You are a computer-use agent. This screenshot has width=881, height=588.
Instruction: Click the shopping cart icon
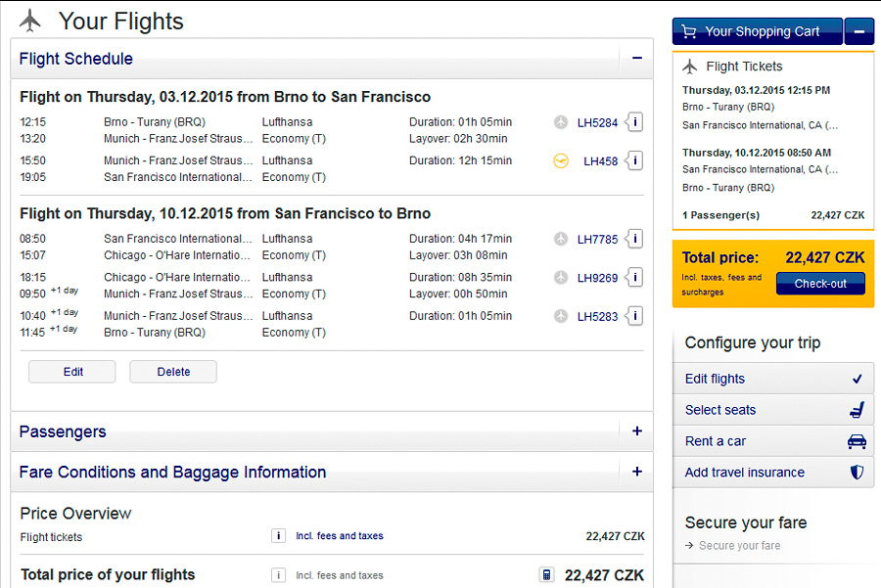(689, 31)
